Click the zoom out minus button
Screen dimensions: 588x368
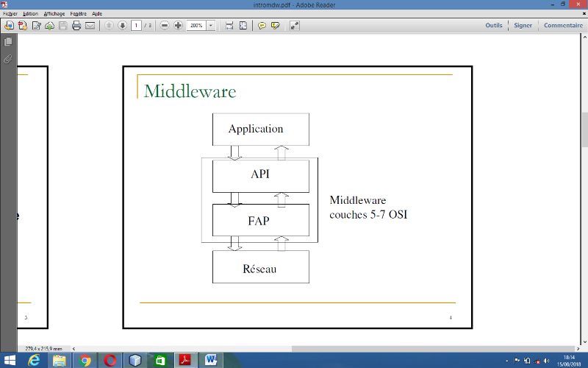pos(165,26)
